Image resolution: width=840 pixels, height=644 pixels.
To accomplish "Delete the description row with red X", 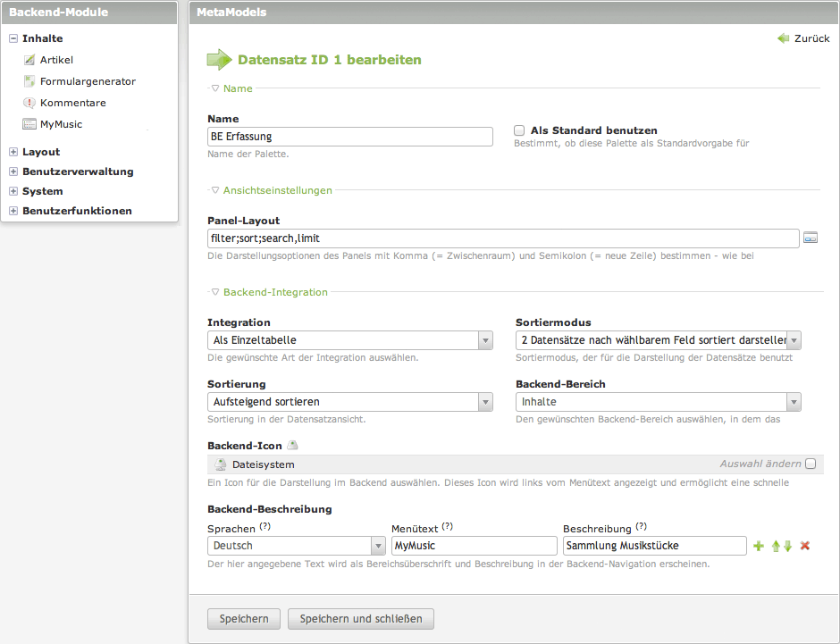I will [804, 546].
